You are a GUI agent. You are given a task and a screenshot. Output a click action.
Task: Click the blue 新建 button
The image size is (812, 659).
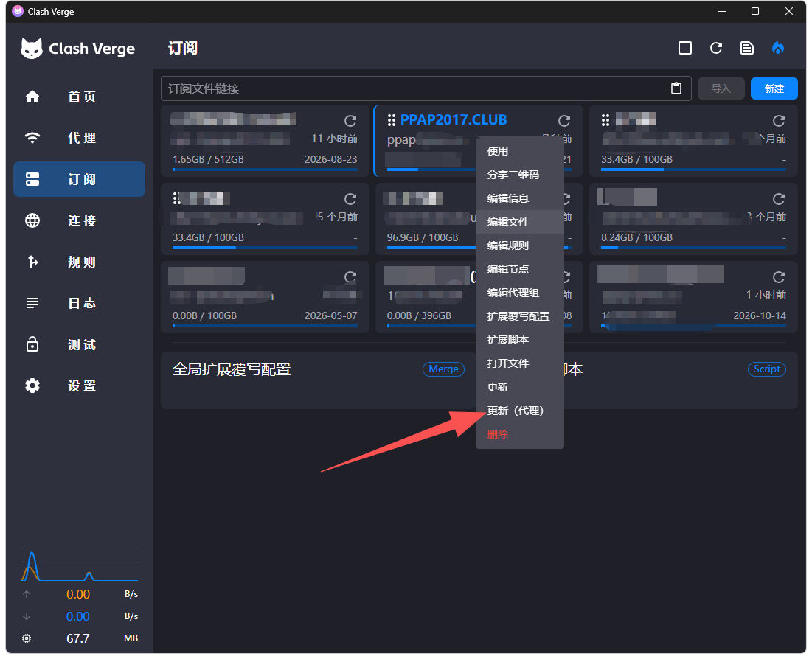774,88
